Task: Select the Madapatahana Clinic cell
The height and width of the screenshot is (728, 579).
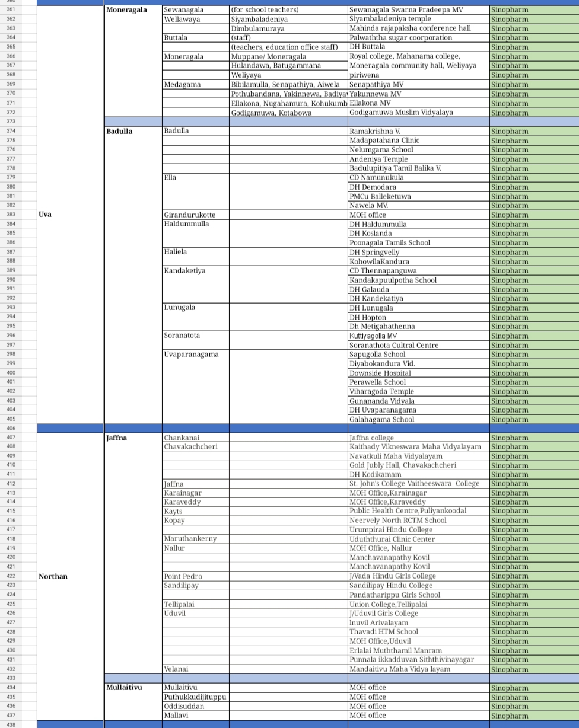Action: tap(419, 141)
